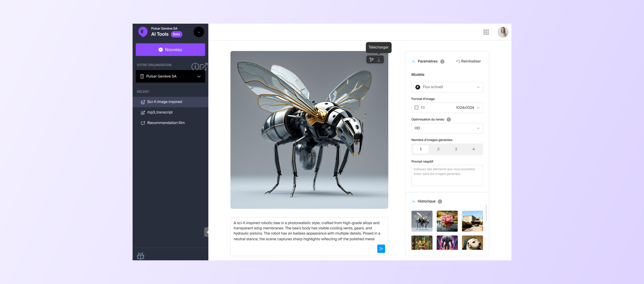
Task: Click the Paramètres info icon
Action: [442, 62]
